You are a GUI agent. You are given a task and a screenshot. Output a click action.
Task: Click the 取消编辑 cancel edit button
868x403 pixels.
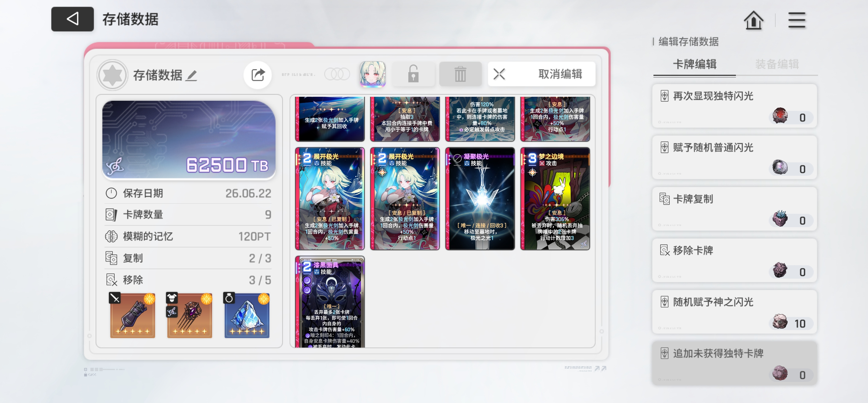[542, 74]
